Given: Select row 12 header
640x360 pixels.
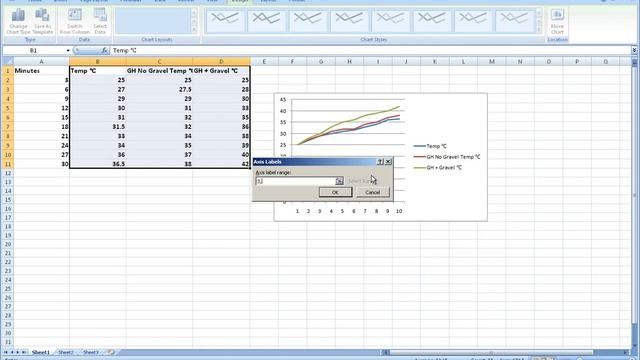Looking at the screenshot, I should click(7, 173).
